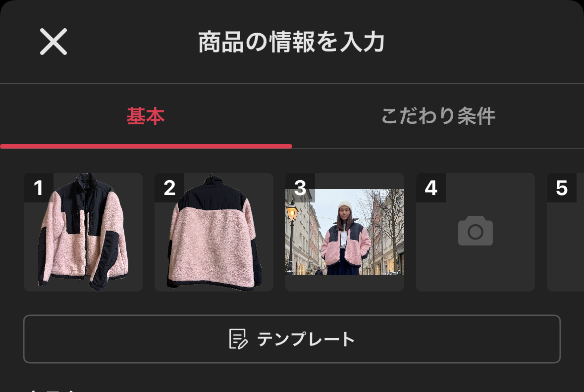
Task: Add a photo in empty slot 5
Action: tap(565, 232)
